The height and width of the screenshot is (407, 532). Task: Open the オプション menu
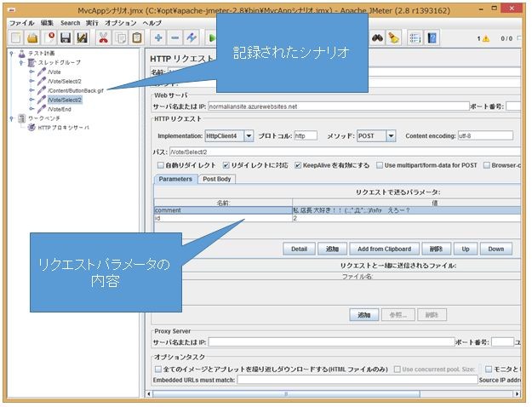121,23
